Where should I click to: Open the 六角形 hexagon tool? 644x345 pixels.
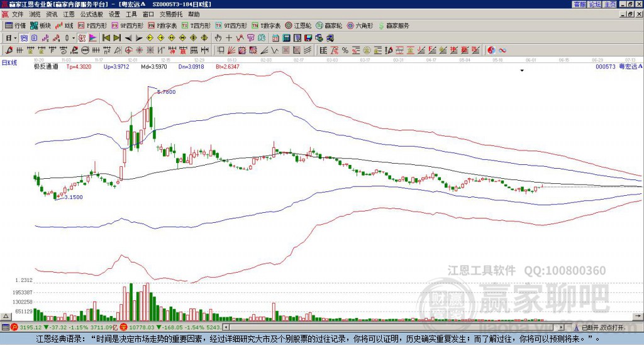click(360, 25)
